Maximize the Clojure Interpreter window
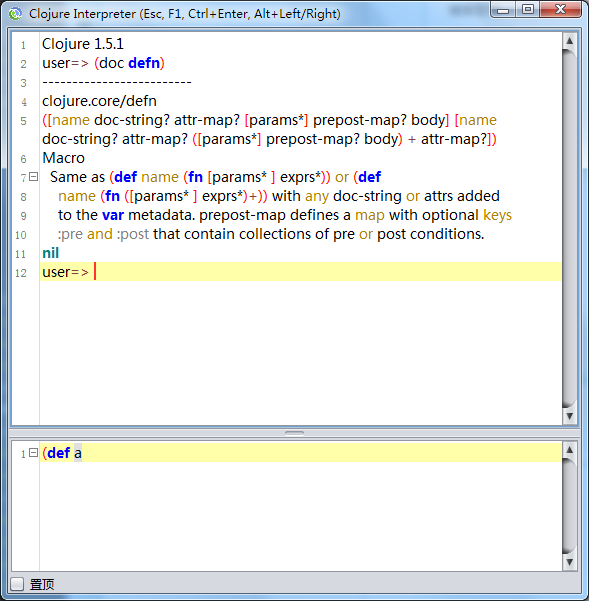Image resolution: width=589 pixels, height=601 pixels. [528, 10]
